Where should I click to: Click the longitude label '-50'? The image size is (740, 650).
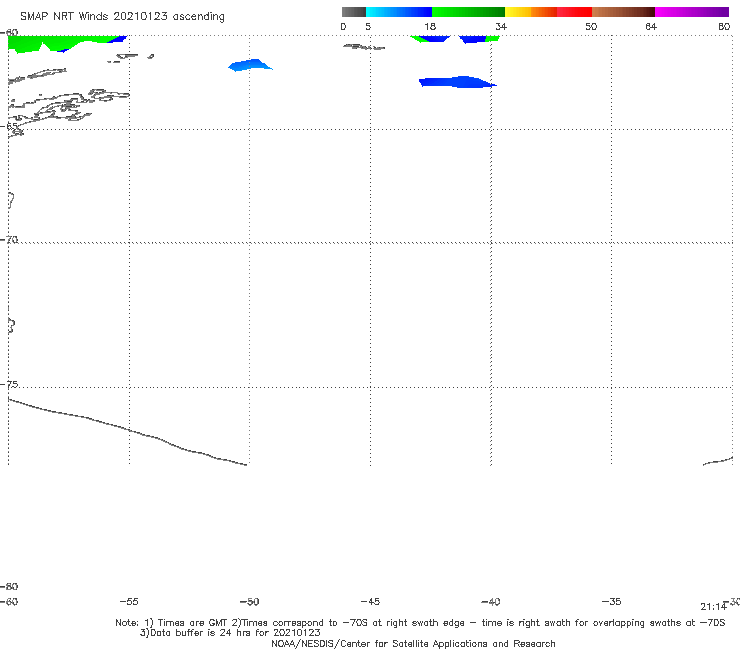[250, 602]
